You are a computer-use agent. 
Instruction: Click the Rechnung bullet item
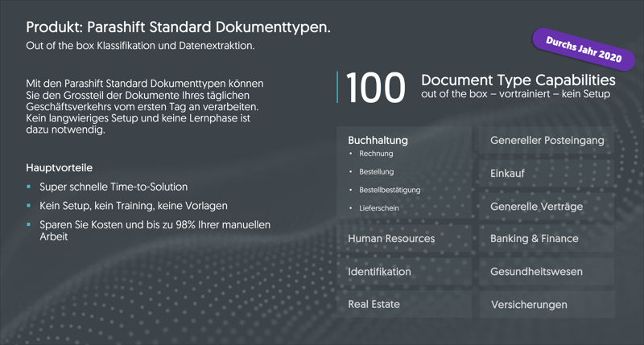(376, 154)
